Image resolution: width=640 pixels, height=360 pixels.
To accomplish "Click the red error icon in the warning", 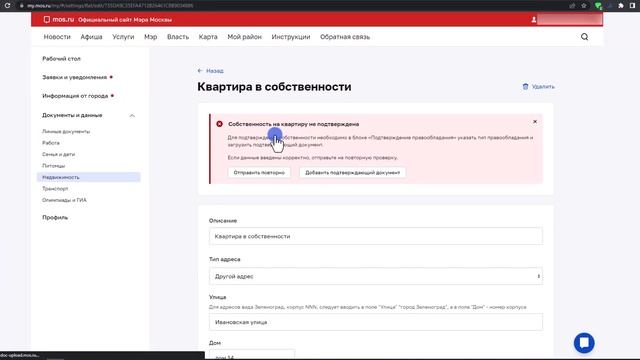I will pos(219,124).
